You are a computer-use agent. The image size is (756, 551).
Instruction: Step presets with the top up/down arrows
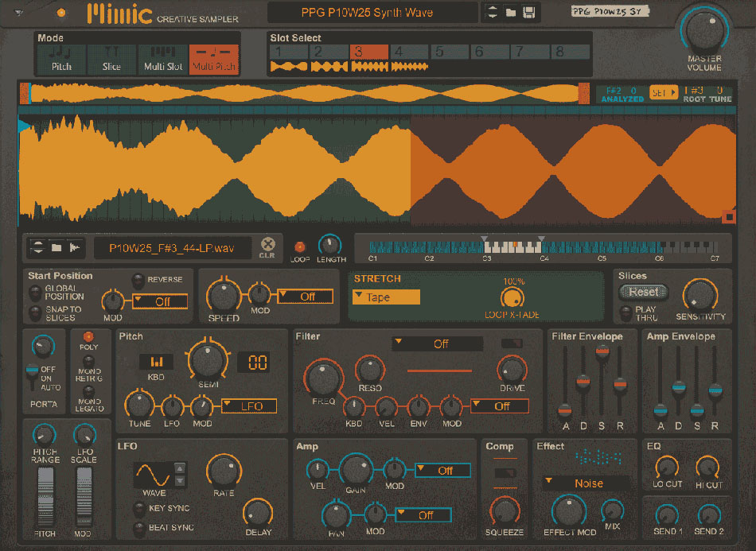pyautogui.click(x=493, y=13)
